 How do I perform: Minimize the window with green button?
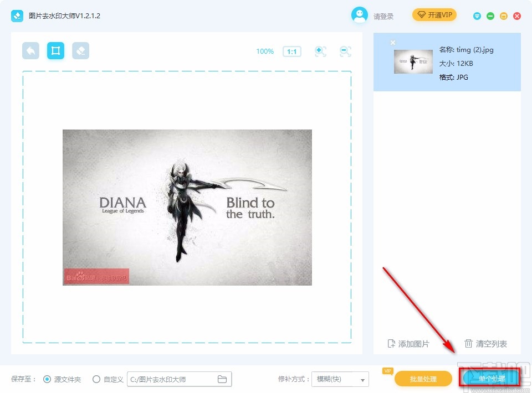pos(490,16)
